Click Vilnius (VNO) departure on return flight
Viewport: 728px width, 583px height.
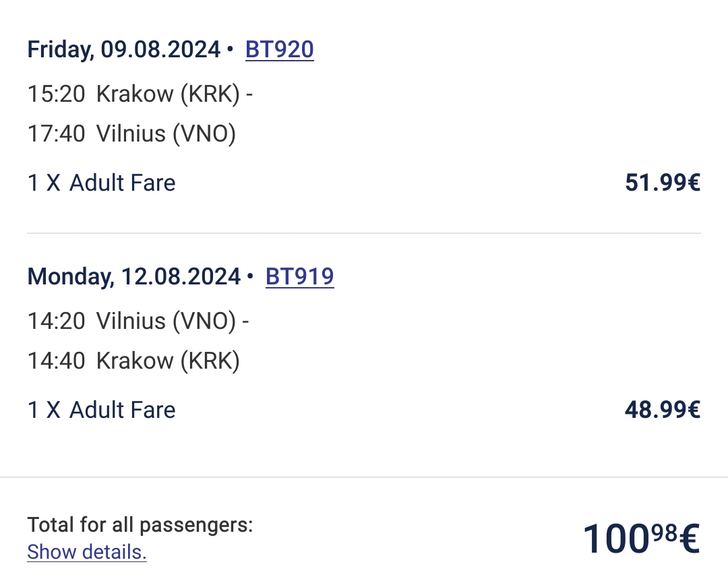click(166, 321)
